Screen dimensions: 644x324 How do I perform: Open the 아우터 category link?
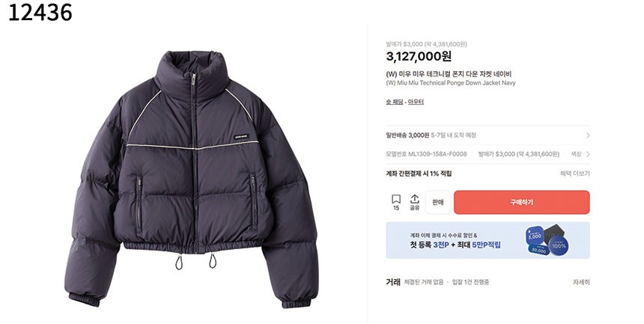click(x=416, y=102)
